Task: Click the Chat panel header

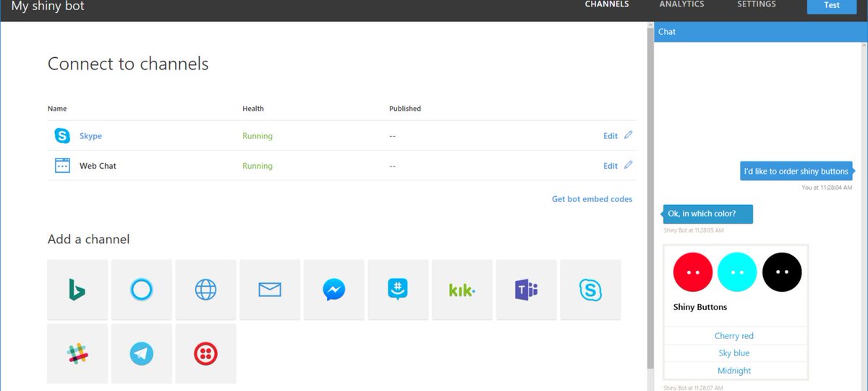Action: (x=761, y=32)
